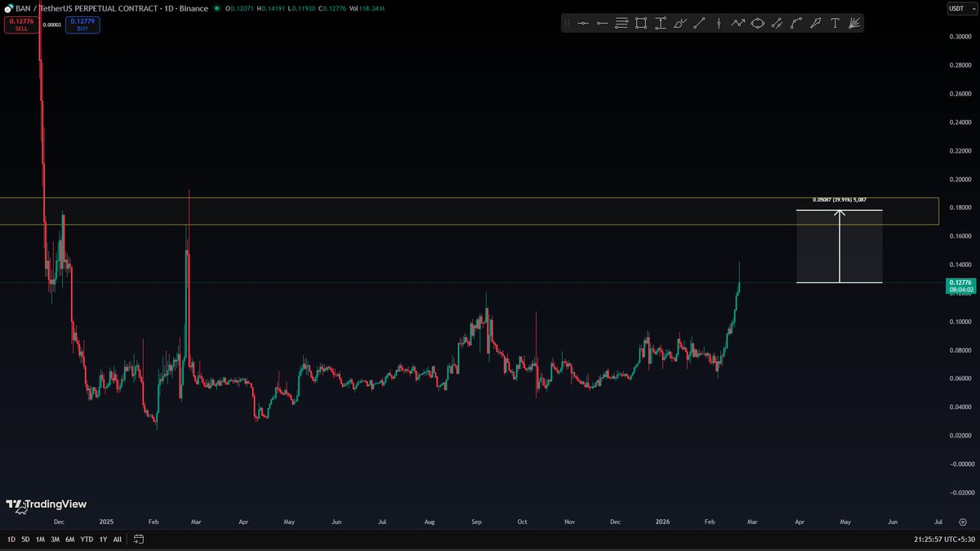Click the 2026 label on time axis
The width and height of the screenshot is (980, 551).
click(662, 521)
